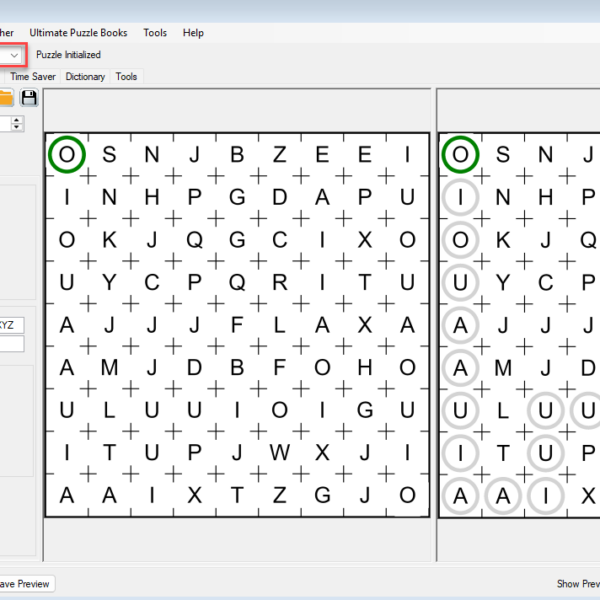Switch to the Dictionary tab
This screenshot has height=600, width=600.
click(85, 76)
